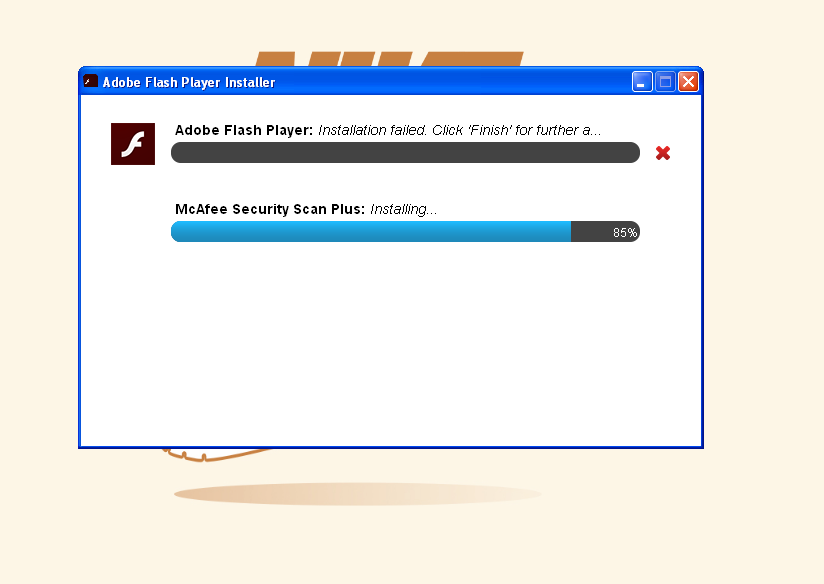Click the large Flash Player logo icon

(x=133, y=144)
